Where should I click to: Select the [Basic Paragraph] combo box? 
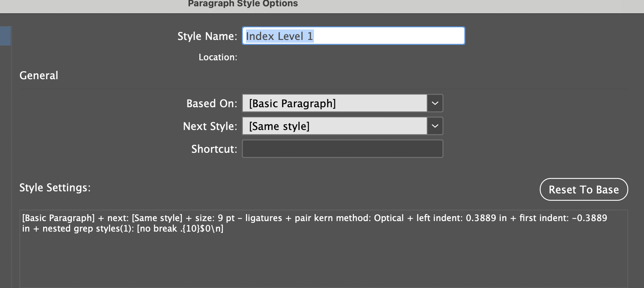(335, 103)
